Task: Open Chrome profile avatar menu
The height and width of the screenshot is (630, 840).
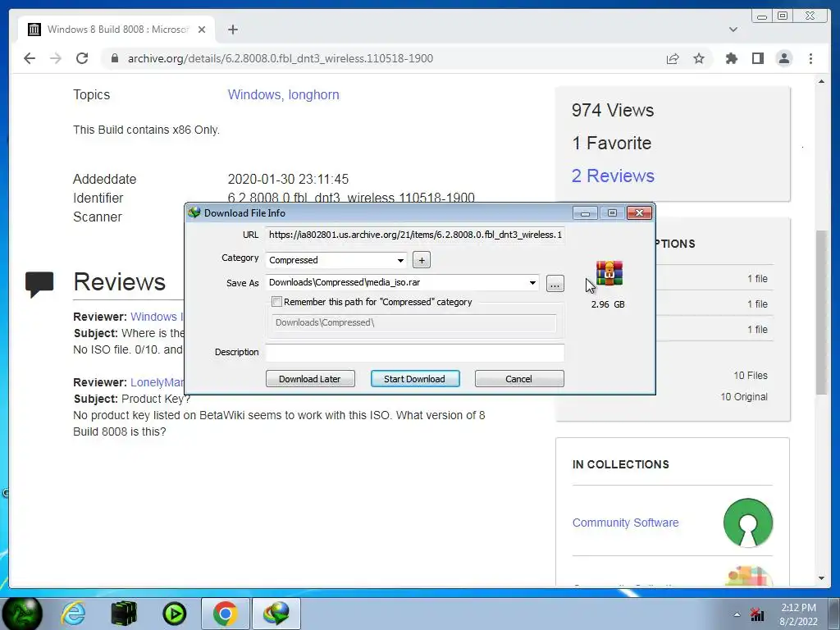Action: [x=783, y=58]
